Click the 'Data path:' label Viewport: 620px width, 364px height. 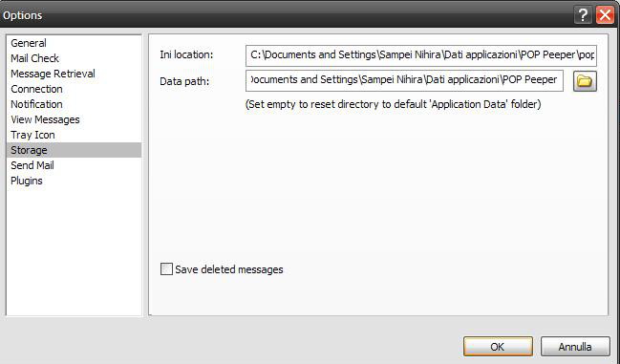184,81
